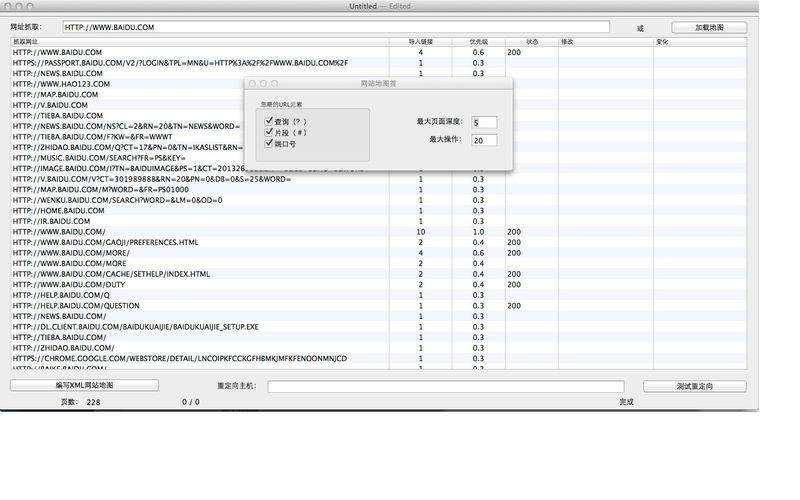Click the 最大页面深度 field showing 5
The image size is (800, 500).
484,122
